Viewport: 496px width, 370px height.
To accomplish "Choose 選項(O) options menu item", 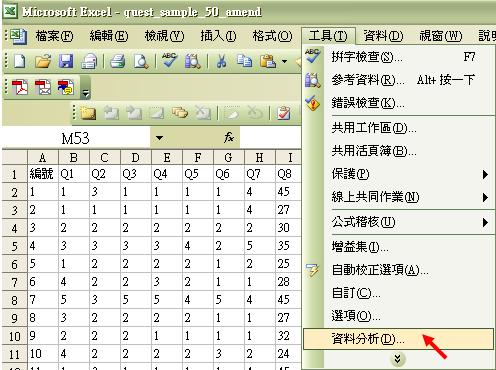I will pyautogui.click(x=398, y=316).
